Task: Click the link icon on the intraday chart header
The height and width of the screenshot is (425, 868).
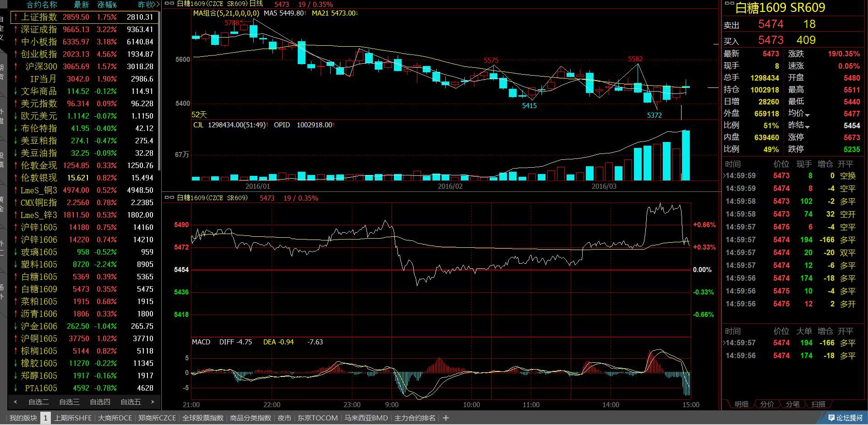Action: click(x=169, y=198)
